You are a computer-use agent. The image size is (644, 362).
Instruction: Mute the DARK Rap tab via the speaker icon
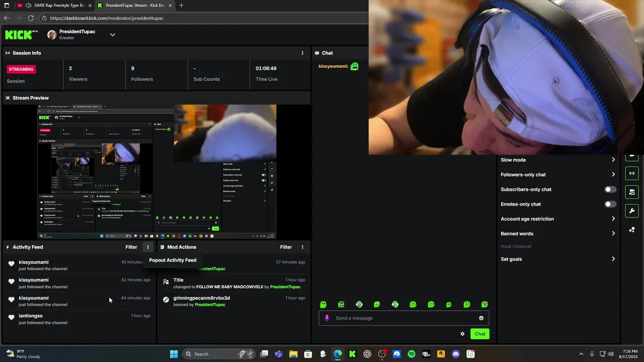(x=29, y=6)
